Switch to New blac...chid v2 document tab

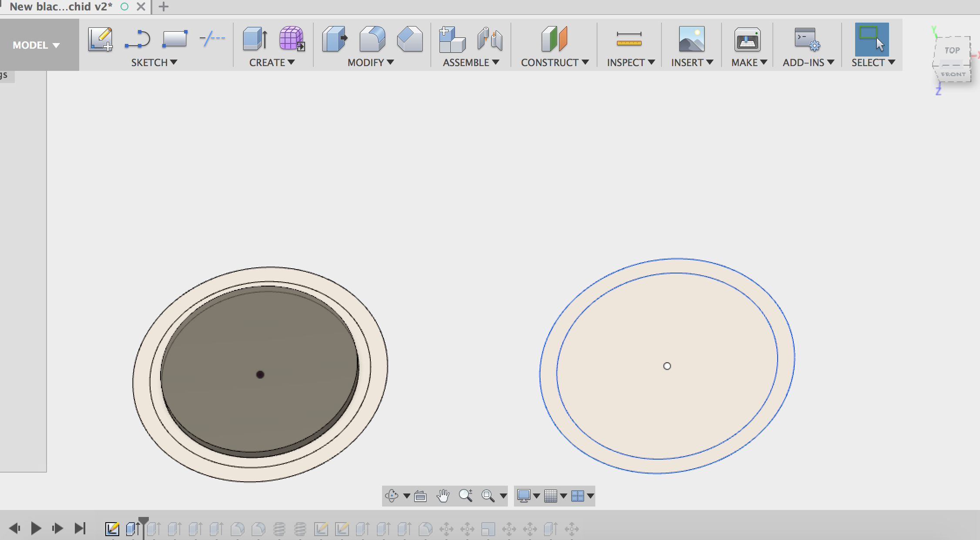point(61,7)
